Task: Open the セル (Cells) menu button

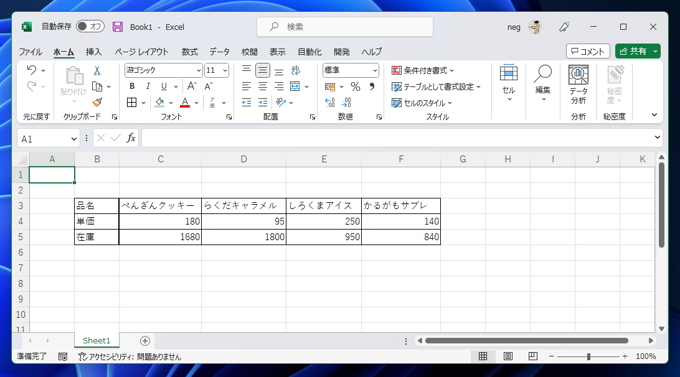Action: [x=509, y=84]
